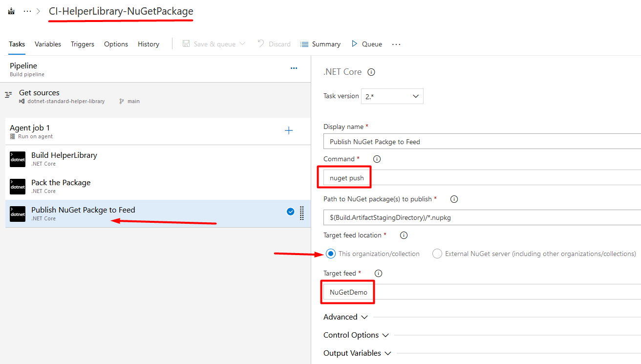The height and width of the screenshot is (364, 641).
Task: Open the toolbar more actions ellipsis
Action: click(396, 44)
